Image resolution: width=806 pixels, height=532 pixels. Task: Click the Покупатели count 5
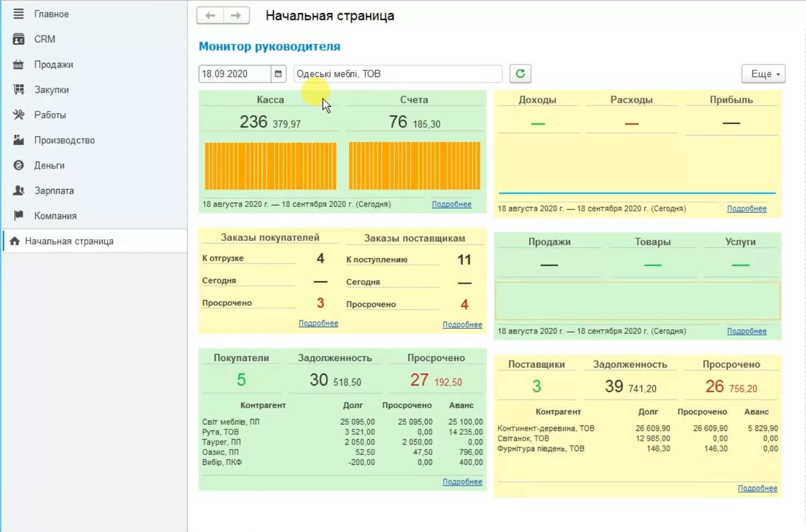pyautogui.click(x=241, y=380)
